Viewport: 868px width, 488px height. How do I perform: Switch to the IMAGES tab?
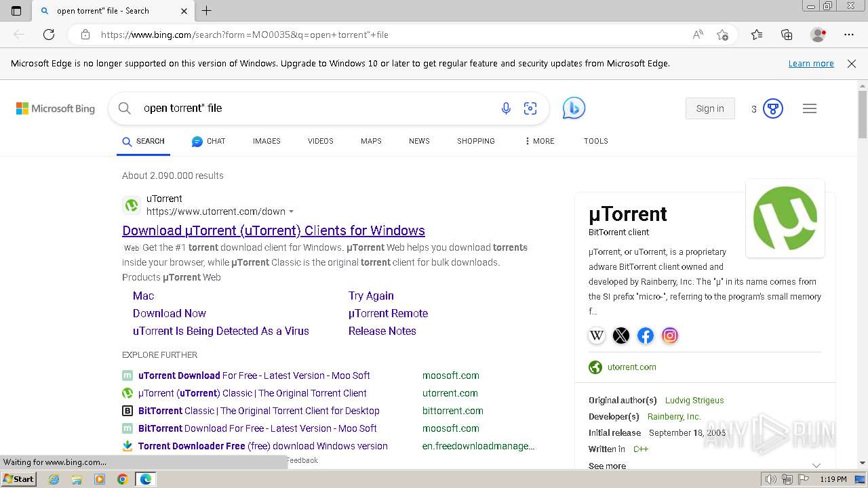267,141
